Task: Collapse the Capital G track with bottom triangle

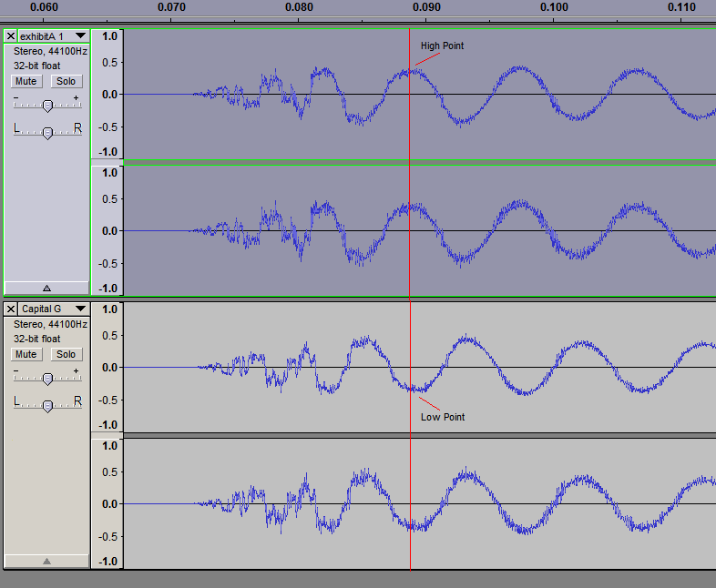Action: click(46, 561)
